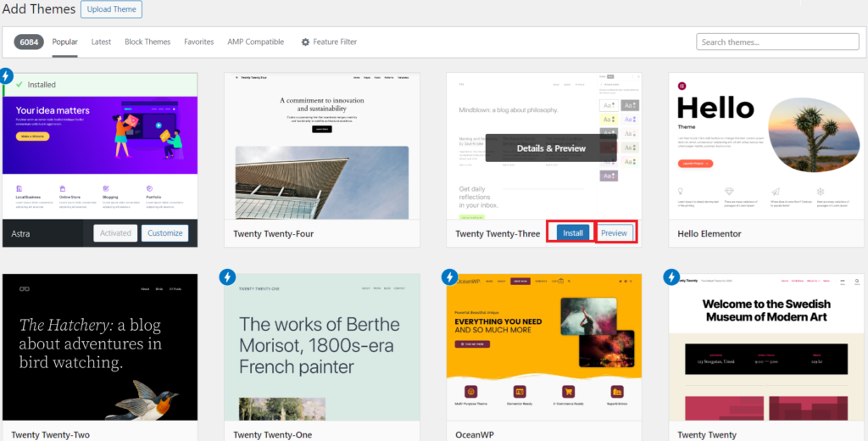Click the Installed checkmark on Astra
The image size is (868, 441).
tap(19, 85)
